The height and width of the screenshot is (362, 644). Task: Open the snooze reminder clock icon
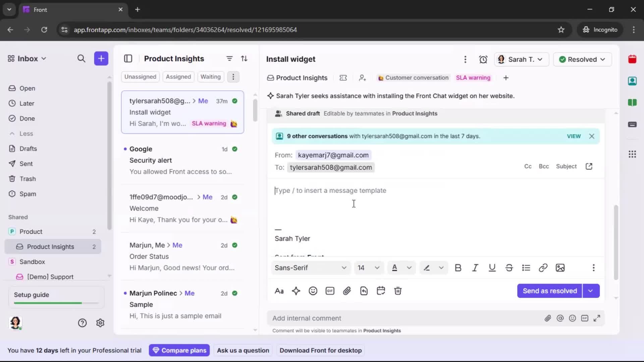[x=483, y=59]
